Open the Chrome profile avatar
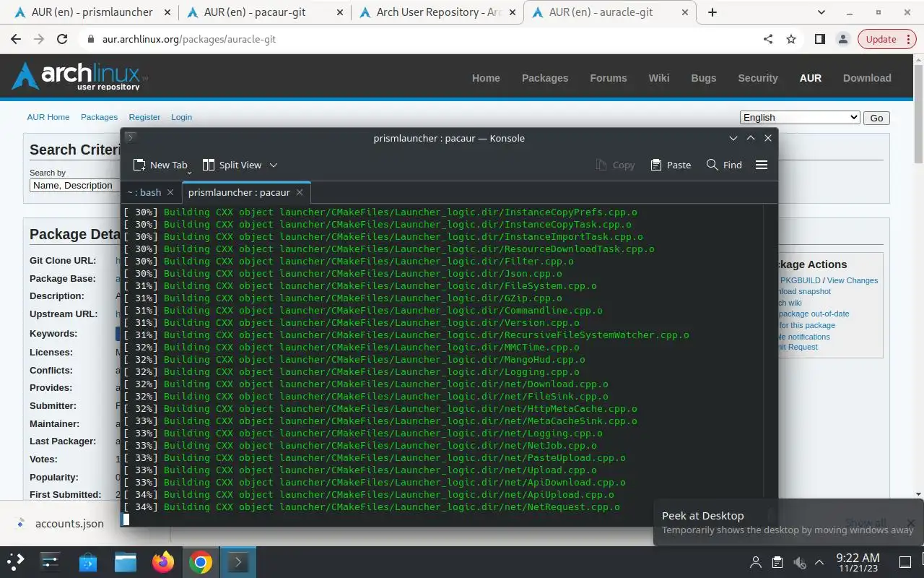 pos(842,39)
